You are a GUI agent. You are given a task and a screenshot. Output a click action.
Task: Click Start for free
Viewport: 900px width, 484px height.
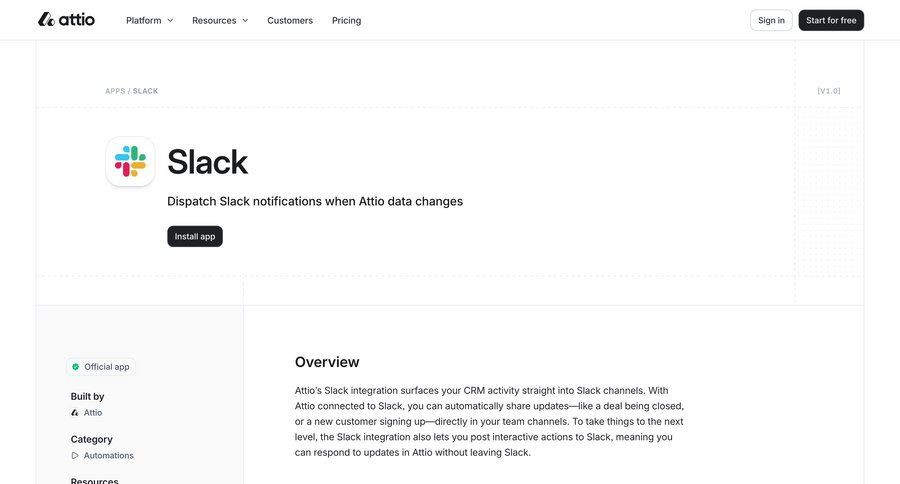[x=831, y=20]
